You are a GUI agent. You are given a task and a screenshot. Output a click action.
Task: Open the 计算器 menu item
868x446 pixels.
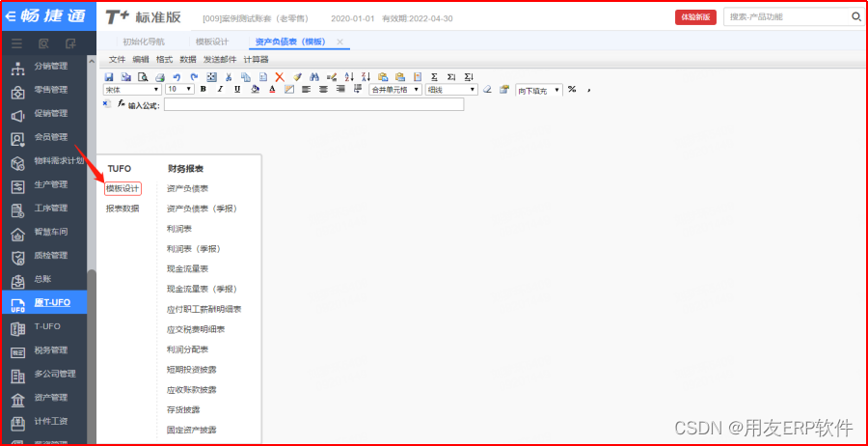257,59
